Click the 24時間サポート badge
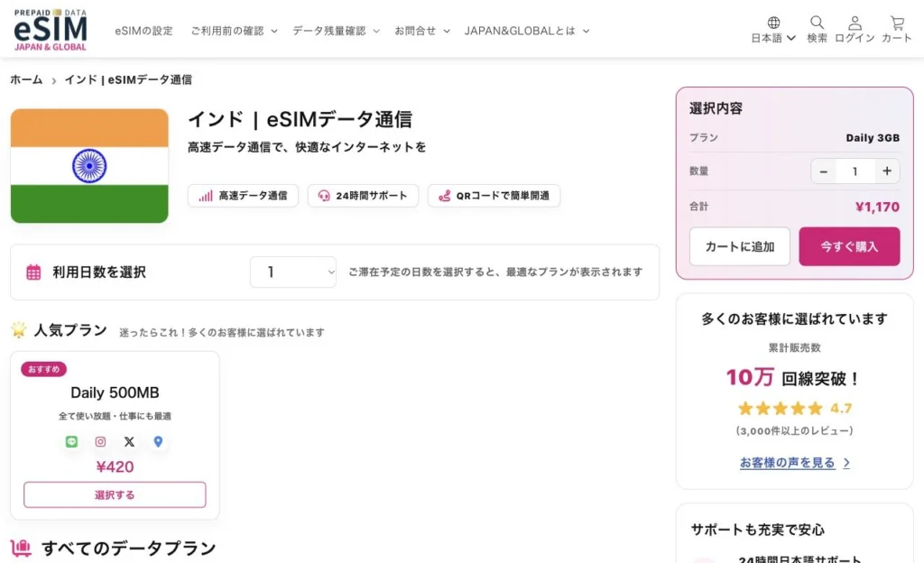 363,196
